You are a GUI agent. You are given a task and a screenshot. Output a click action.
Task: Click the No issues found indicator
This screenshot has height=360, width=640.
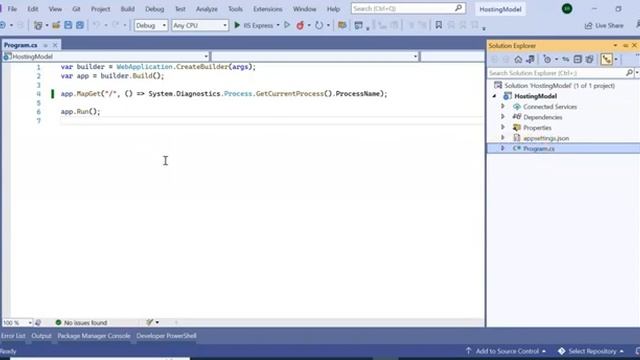[x=81, y=322]
